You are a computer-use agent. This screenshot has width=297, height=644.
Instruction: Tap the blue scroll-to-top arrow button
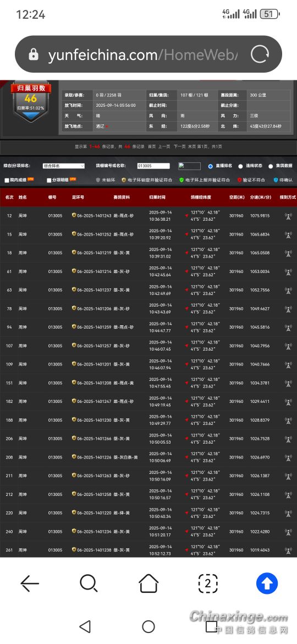coord(267,583)
